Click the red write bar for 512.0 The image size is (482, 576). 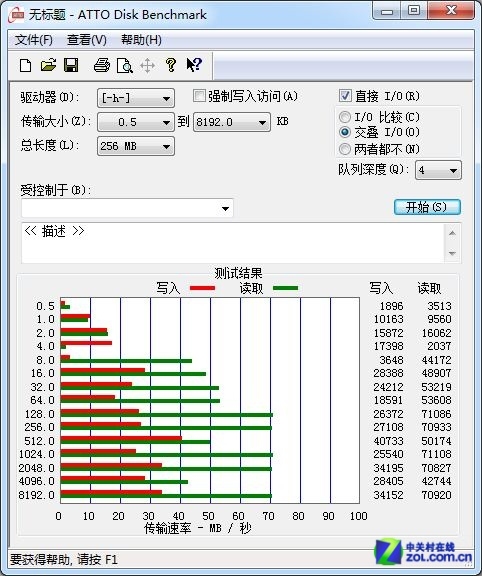coord(121,438)
